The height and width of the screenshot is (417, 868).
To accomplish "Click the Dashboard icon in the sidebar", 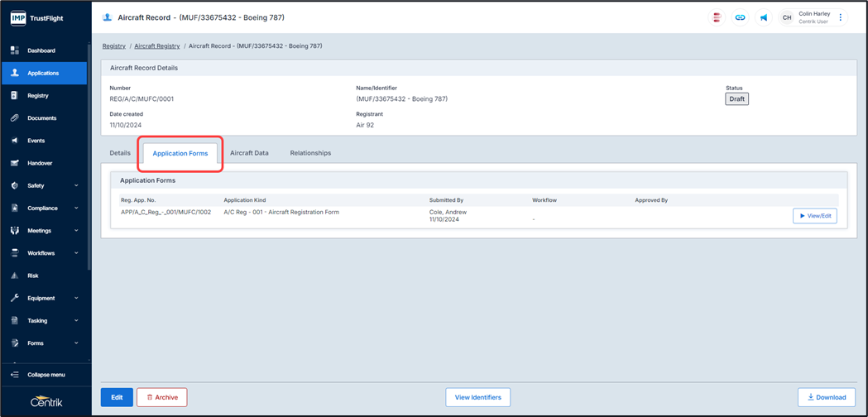I will click(14, 50).
